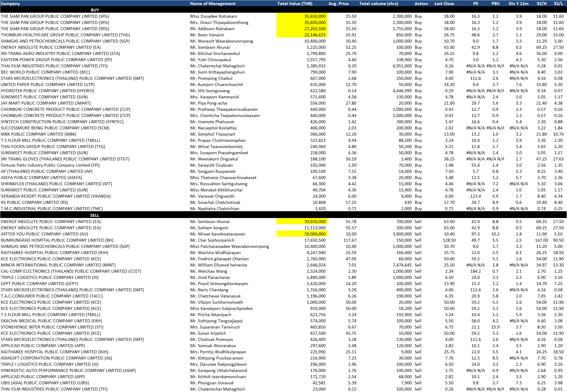Screen dimensions: 567x392
Task: Click the black BUY section header
Action: coord(95,10)
